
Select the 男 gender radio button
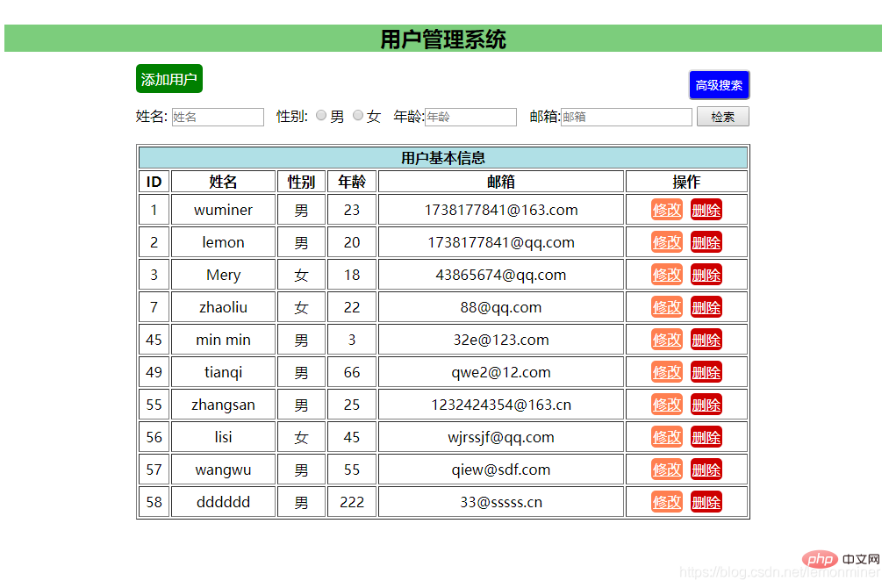(321, 114)
